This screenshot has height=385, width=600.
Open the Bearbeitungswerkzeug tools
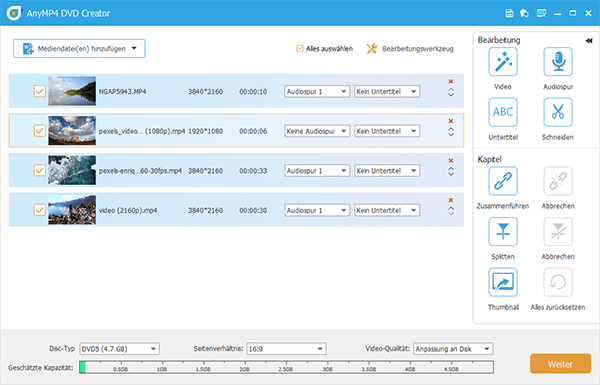[x=410, y=49]
